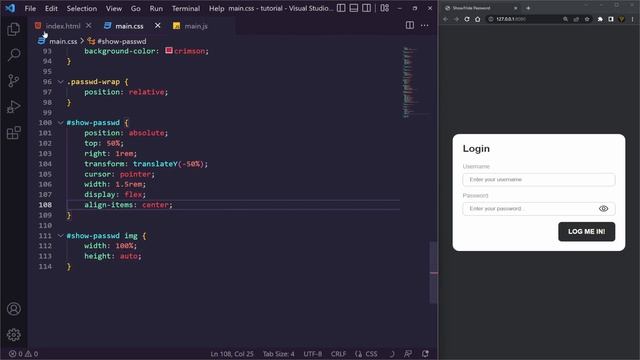640x360 pixels.
Task: Open the Explorer view in activity bar
Action: 13,29
